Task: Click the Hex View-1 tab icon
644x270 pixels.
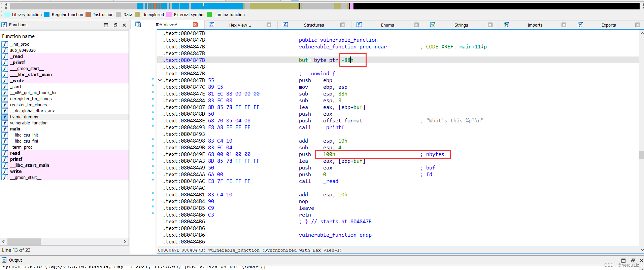Action: coord(212,25)
